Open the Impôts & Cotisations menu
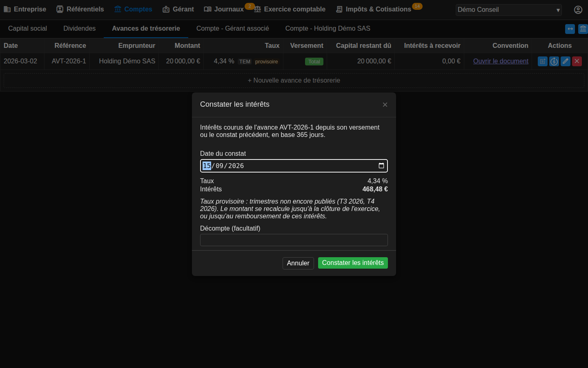588x368 pixels. click(373, 9)
